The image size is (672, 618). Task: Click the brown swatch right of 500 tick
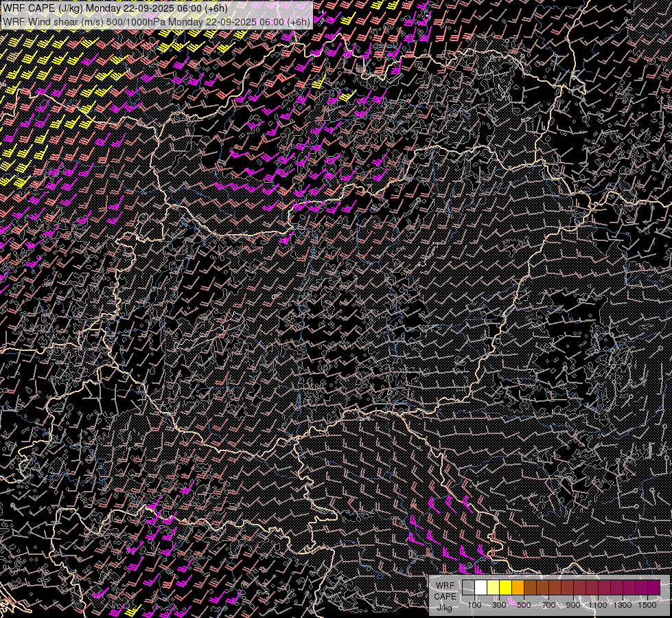530,587
